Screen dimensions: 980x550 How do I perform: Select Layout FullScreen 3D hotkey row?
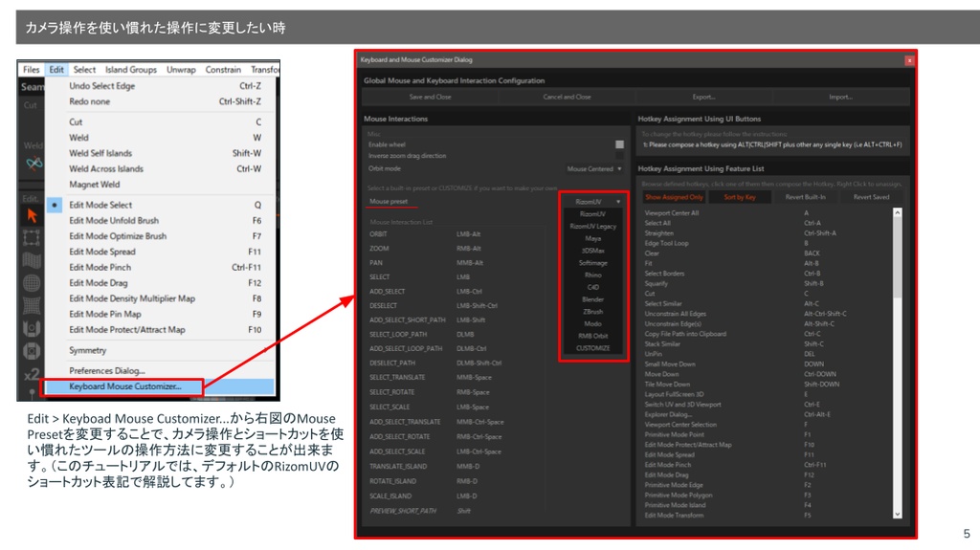point(767,394)
